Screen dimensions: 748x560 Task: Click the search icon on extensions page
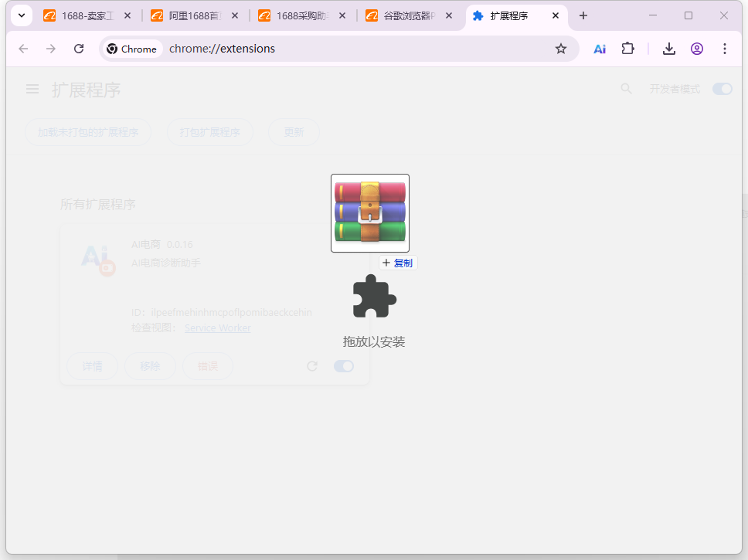pyautogui.click(x=626, y=88)
